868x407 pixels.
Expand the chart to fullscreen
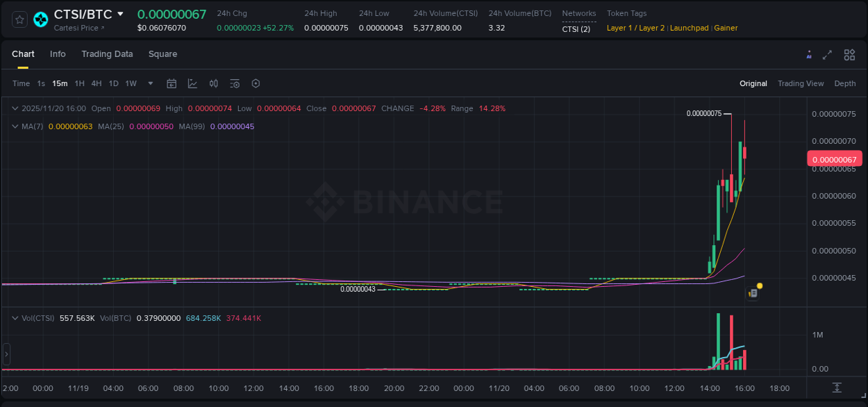coord(828,54)
